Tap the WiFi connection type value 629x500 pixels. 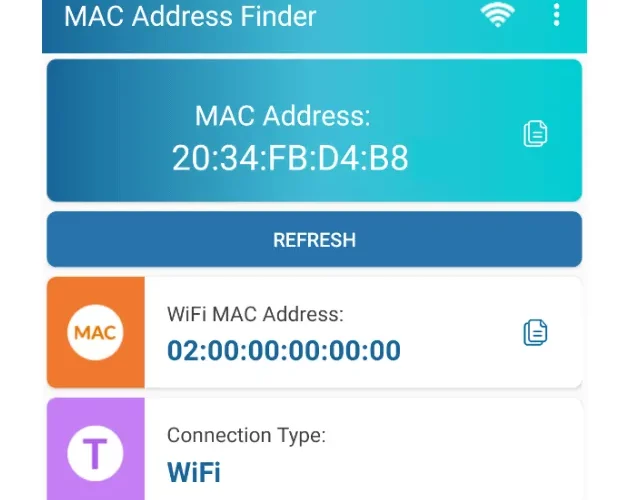(x=194, y=472)
